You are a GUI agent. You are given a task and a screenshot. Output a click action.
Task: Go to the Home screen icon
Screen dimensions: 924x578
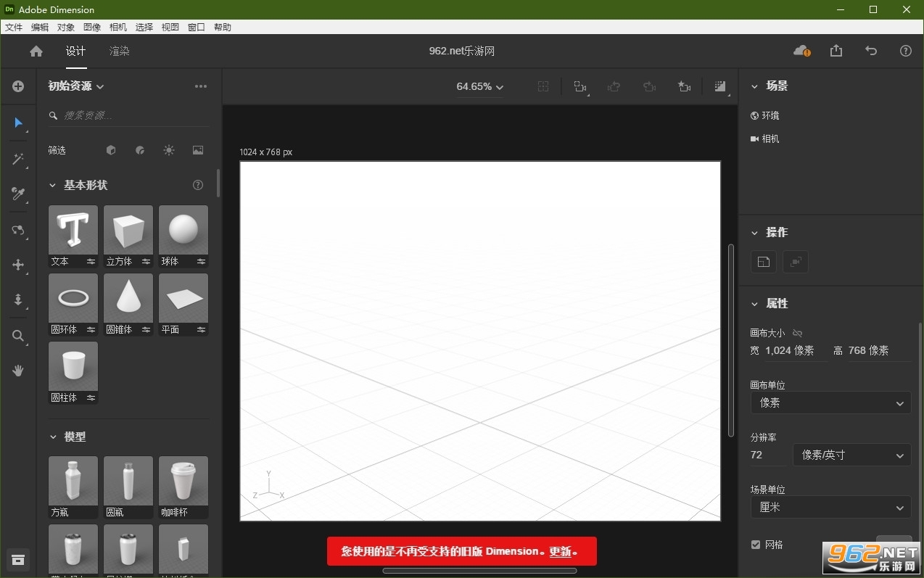coord(36,51)
